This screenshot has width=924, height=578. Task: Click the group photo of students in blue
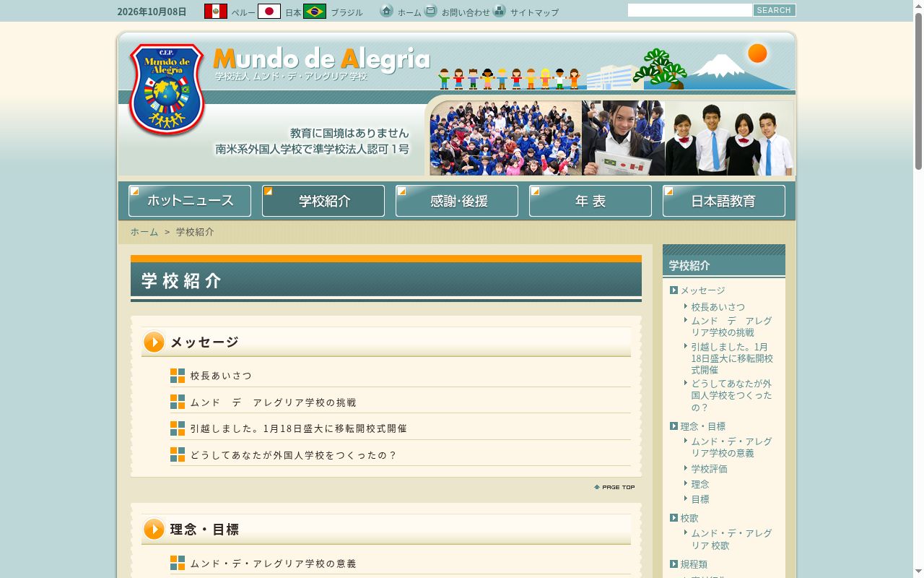(505, 137)
